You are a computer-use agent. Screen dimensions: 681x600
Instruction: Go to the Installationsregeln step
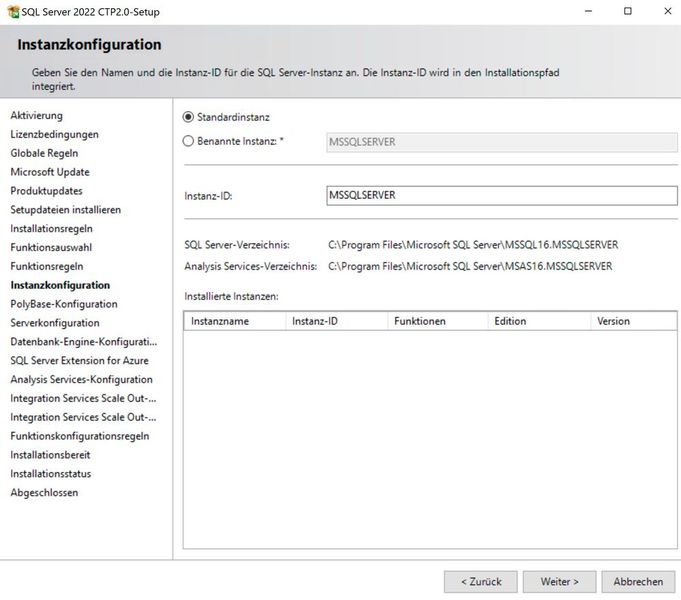click(x=51, y=229)
